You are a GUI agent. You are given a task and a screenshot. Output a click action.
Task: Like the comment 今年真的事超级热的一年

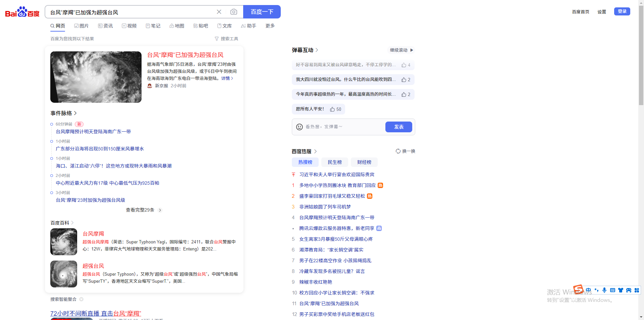pyautogui.click(x=404, y=95)
